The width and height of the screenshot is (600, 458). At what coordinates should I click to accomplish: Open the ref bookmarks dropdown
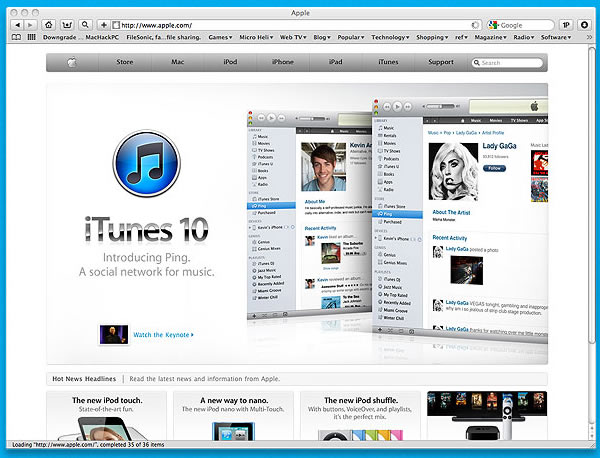[x=461, y=37]
